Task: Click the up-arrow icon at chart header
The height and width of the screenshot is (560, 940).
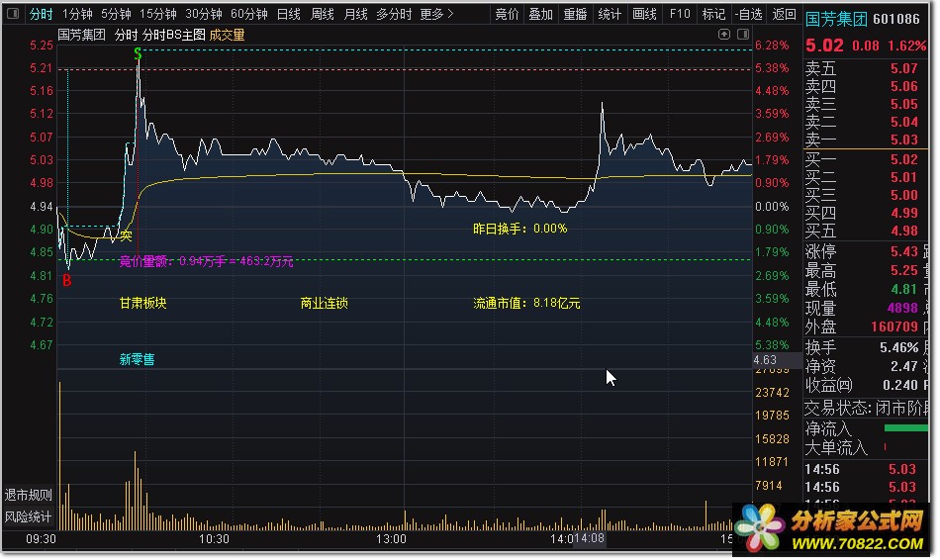Action: [724, 35]
